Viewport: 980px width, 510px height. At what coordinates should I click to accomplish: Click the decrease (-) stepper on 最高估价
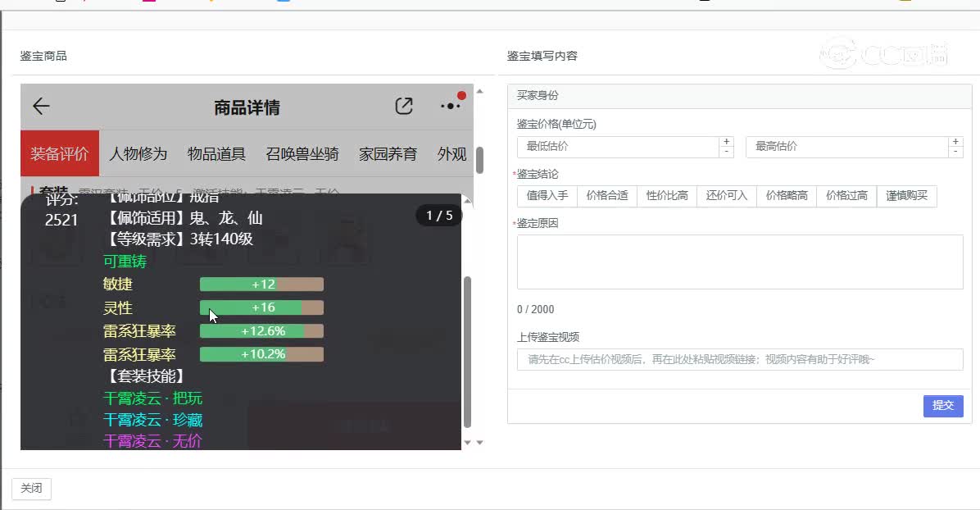(955, 152)
